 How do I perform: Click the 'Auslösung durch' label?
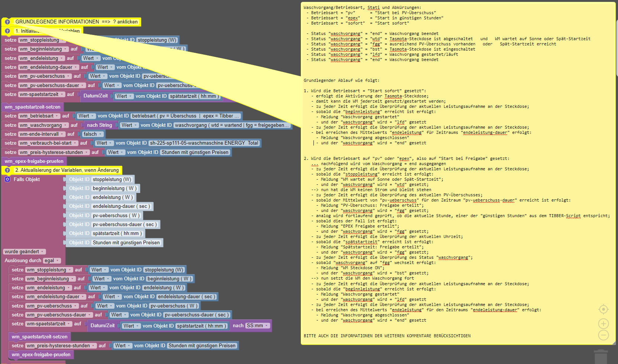[x=23, y=261]
